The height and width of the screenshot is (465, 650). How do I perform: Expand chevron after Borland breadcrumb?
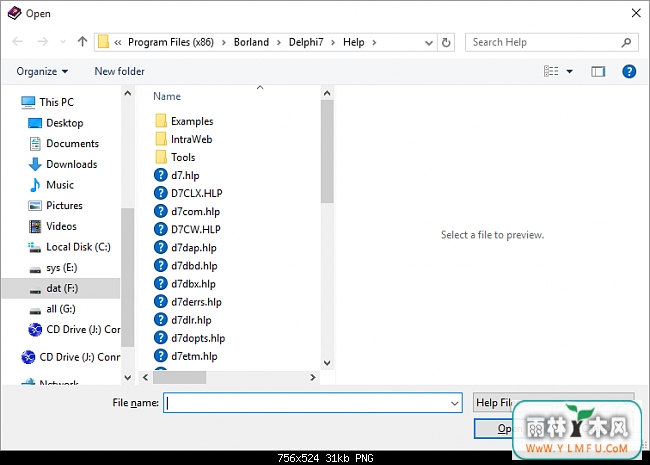click(279, 42)
